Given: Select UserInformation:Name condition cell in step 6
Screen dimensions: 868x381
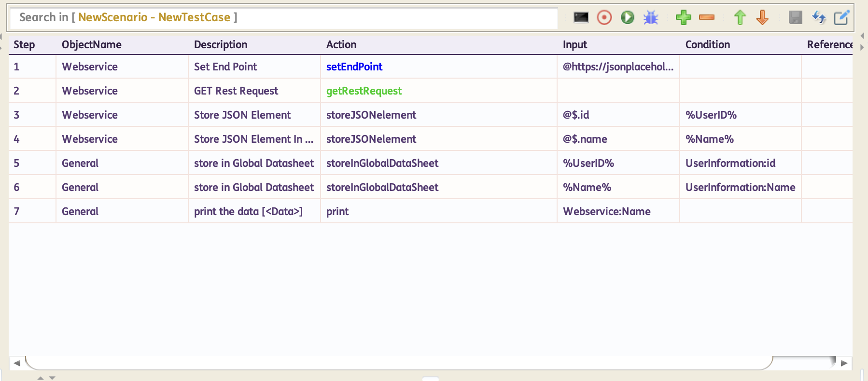Looking at the screenshot, I should coord(740,188).
